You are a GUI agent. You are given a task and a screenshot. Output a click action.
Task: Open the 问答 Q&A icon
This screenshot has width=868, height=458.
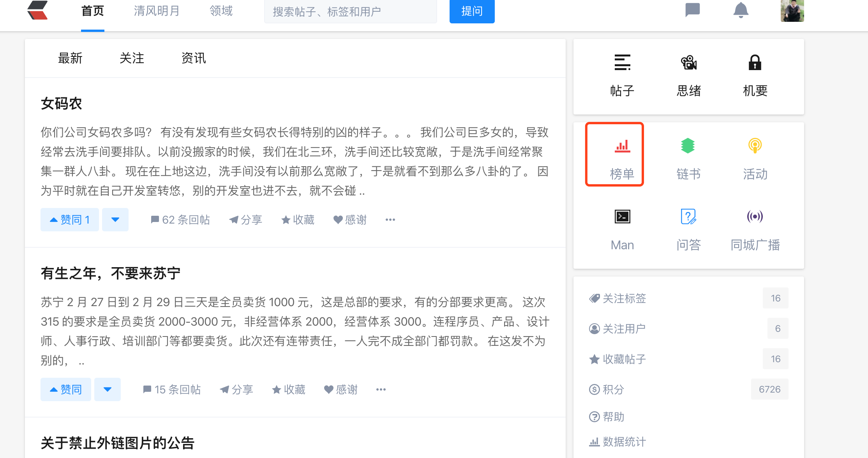click(x=688, y=217)
